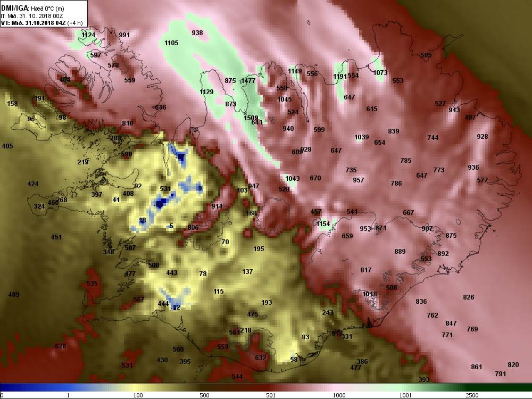The width and height of the screenshot is (532, 399).
Task: Choose the 943 height value
Action: click(x=454, y=110)
